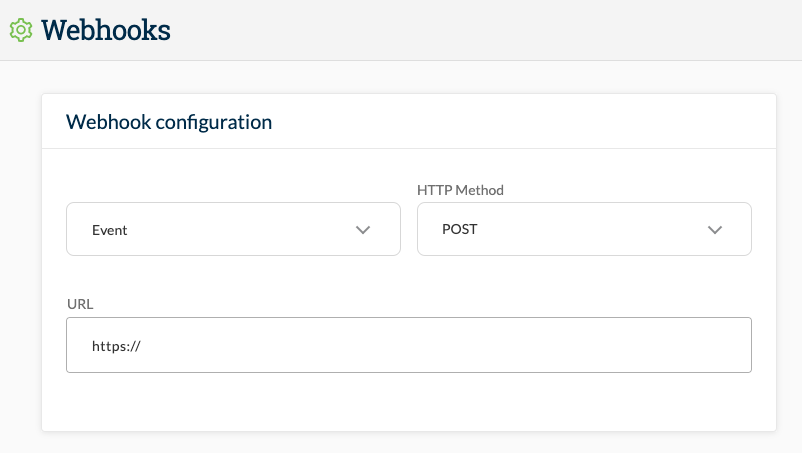This screenshot has width=802, height=453.
Task: Click the green gear icon beside Webhooks
Action: pyautogui.click(x=21, y=30)
